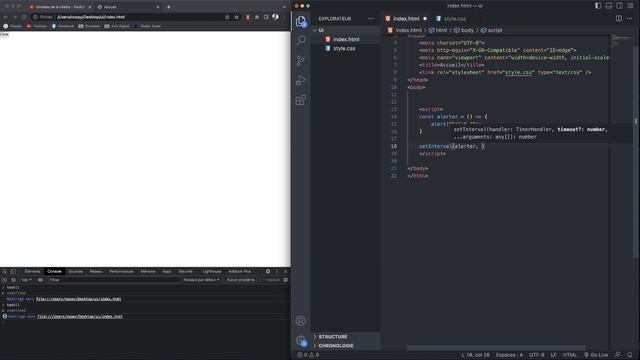Click the body breadcrumb item
This screenshot has width=640, height=360.
[464, 30]
